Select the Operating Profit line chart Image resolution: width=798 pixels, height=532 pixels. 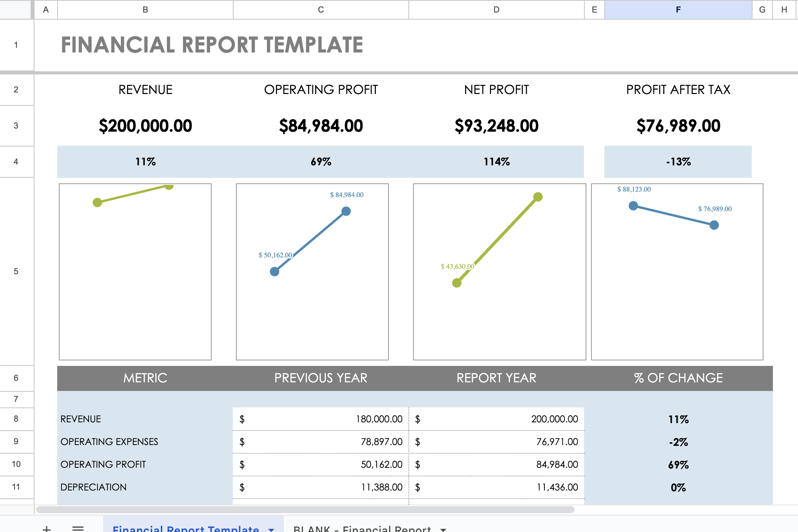312,271
